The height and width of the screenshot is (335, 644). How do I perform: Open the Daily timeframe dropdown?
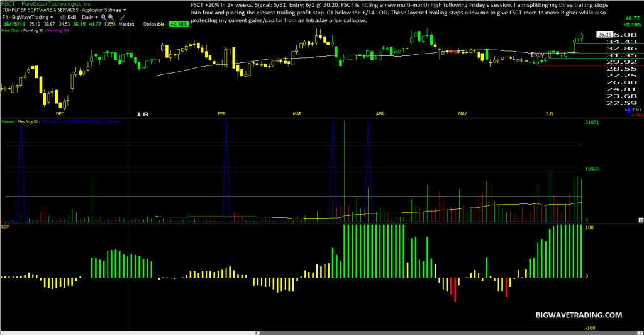click(x=90, y=17)
